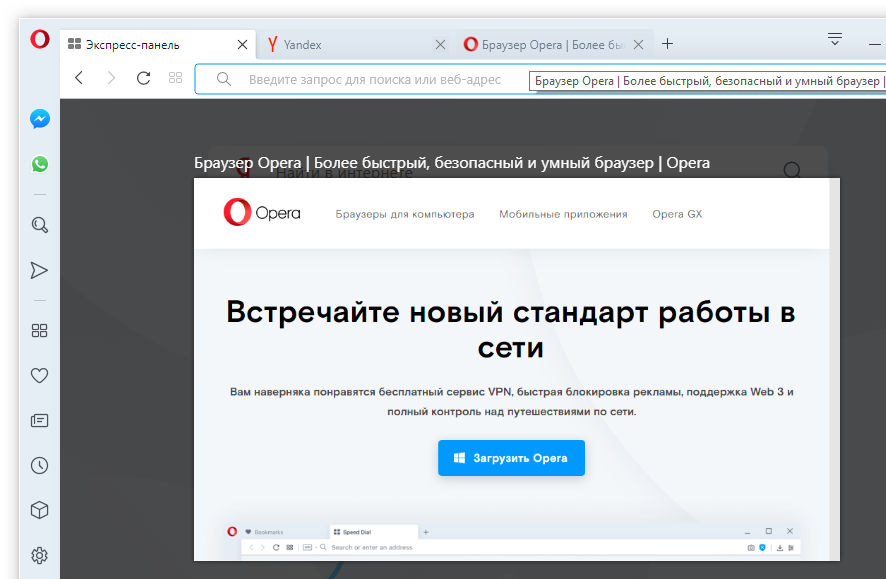
Task: Switch to the Yandex tab
Action: [x=356, y=45]
